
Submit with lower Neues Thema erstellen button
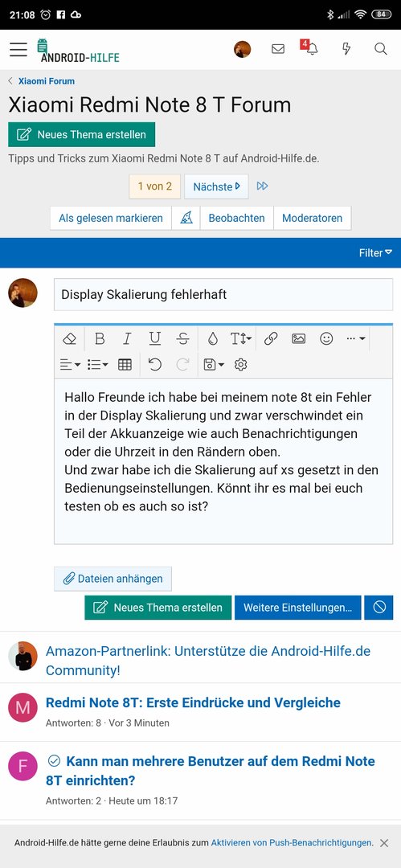158,608
